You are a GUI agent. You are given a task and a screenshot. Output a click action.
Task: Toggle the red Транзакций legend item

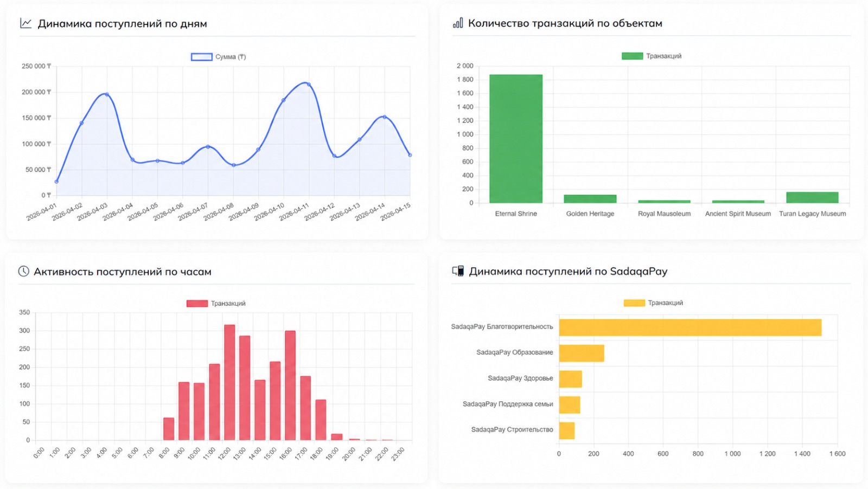coord(216,304)
